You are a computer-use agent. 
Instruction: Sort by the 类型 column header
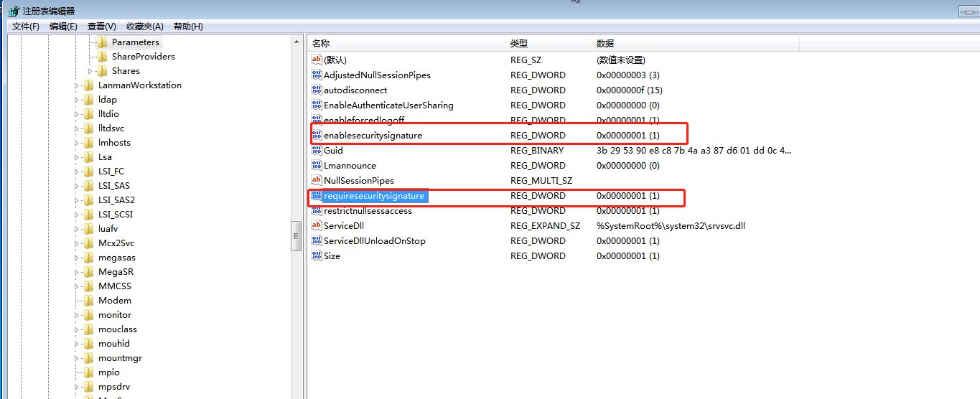[549, 44]
